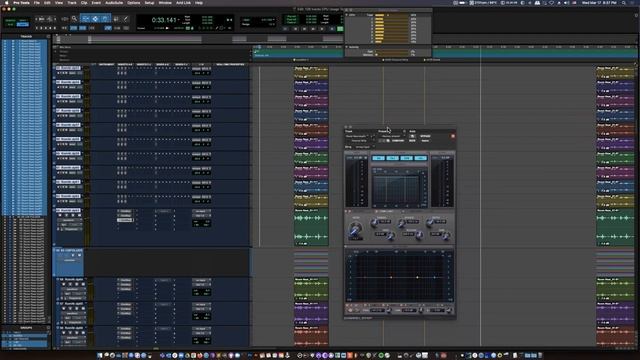Open the Track menu
Screen dimensions: 640x360
tap(72, 3)
